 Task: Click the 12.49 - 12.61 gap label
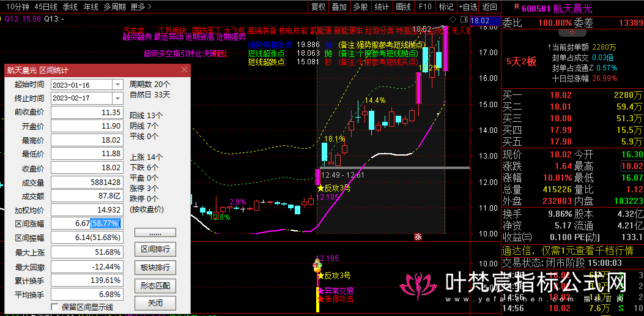342,175
